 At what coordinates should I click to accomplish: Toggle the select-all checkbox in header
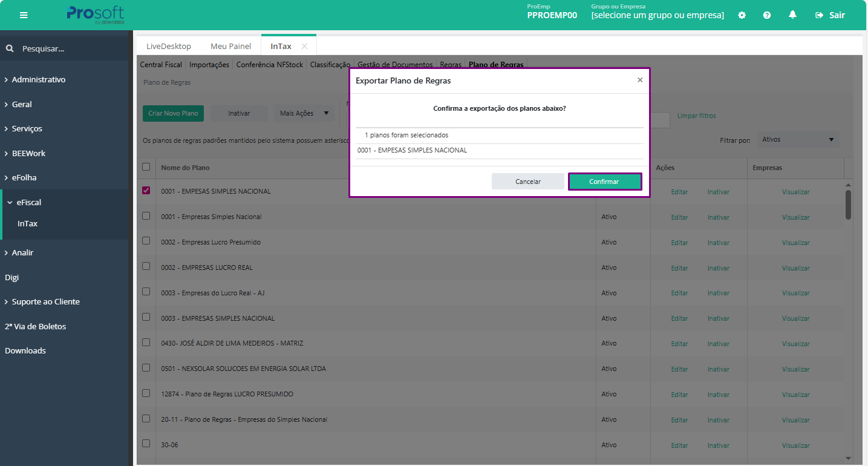(146, 167)
